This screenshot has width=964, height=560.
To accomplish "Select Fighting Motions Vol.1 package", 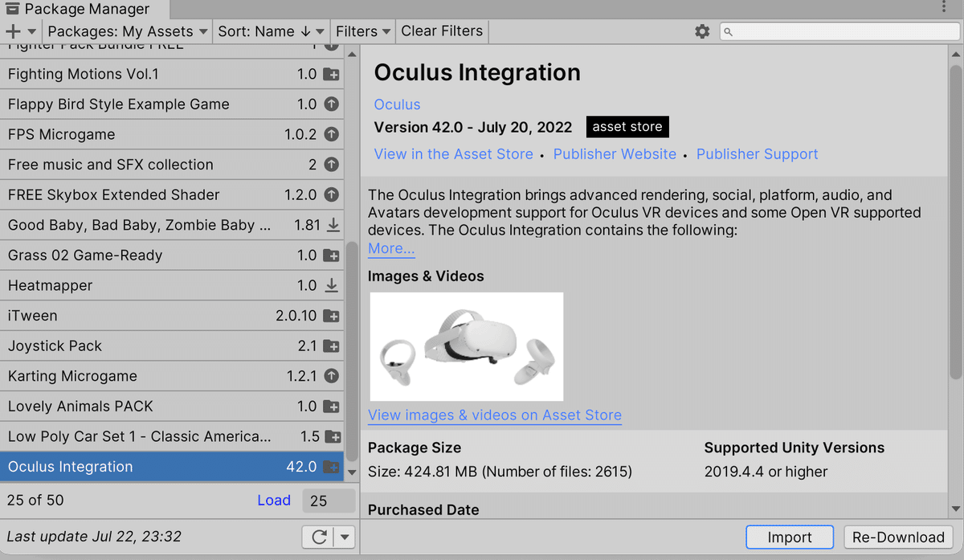I will click(x=172, y=74).
